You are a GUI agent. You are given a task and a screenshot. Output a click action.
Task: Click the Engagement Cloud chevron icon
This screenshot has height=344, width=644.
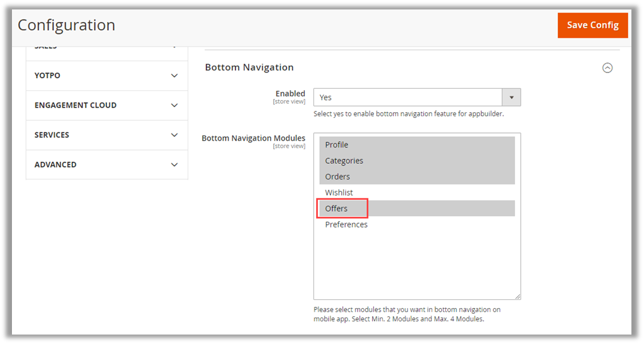coord(174,105)
